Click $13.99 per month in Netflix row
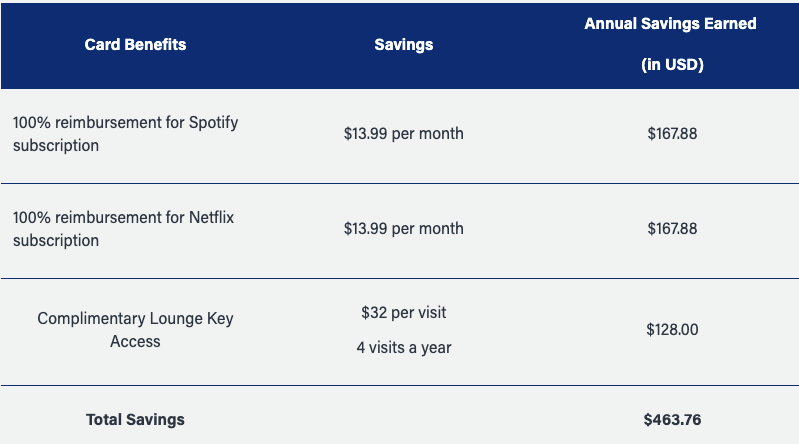The width and height of the screenshot is (799, 444). (x=403, y=228)
